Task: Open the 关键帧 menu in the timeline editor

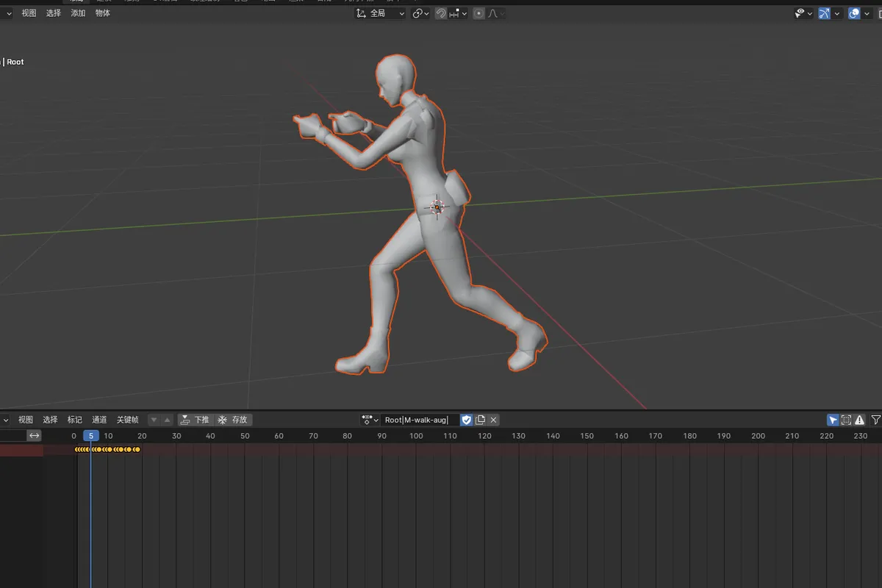Action: (128, 420)
